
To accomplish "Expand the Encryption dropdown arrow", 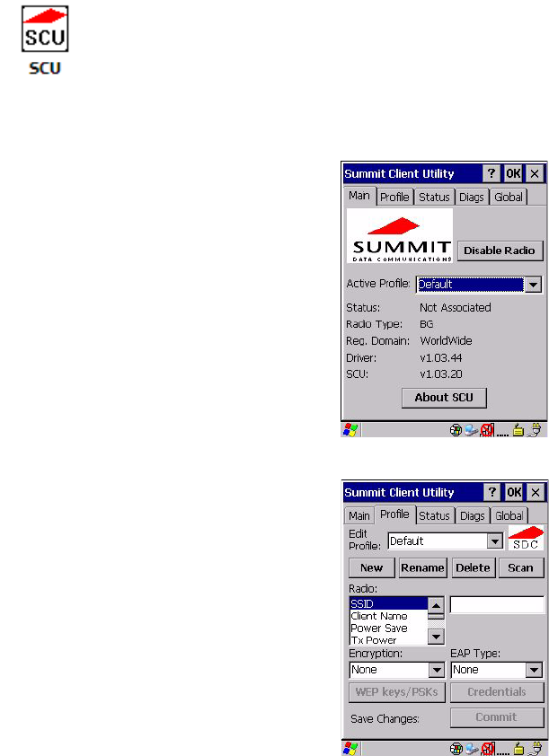I will 437,670.
